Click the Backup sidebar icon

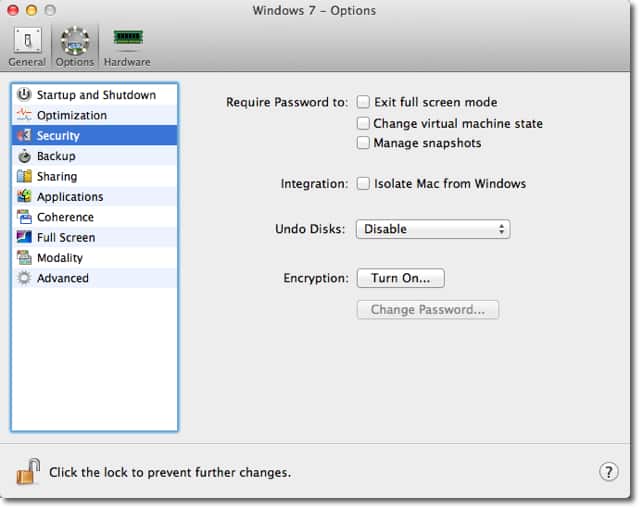pos(24,156)
